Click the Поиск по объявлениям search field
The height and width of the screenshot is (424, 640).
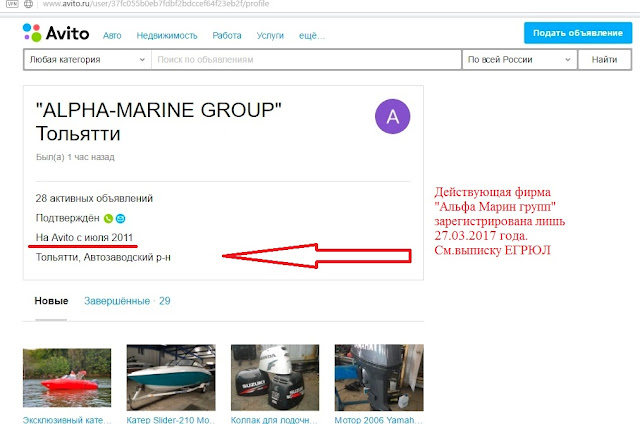coord(306,60)
